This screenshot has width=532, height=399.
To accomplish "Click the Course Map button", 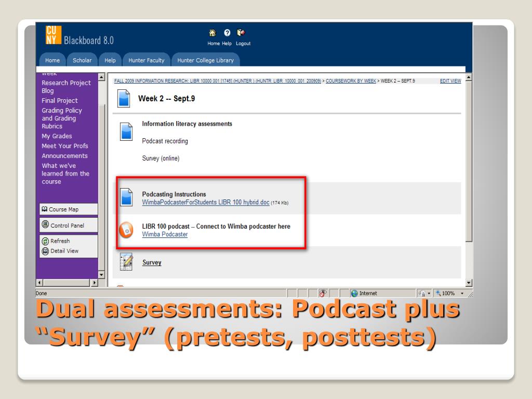I will (x=69, y=209).
